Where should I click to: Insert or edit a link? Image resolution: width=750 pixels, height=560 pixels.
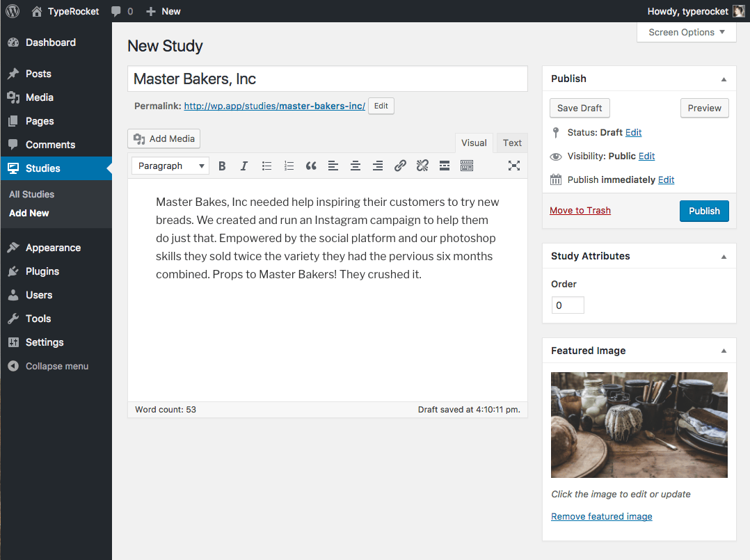(x=400, y=166)
